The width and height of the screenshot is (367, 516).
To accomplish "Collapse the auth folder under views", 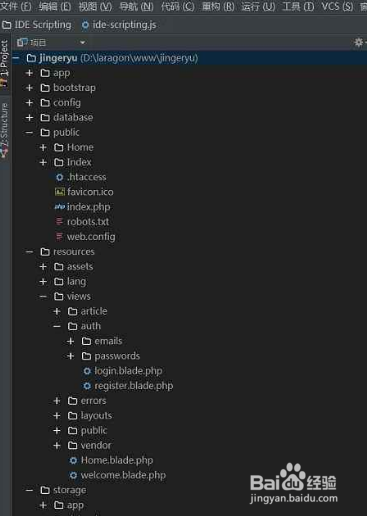I will pos(57,326).
